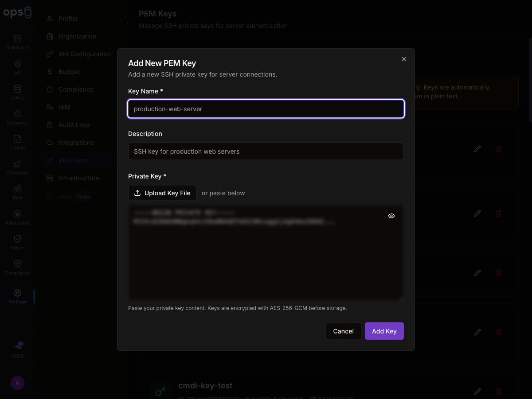The width and height of the screenshot is (532, 399).
Task: Open the Integrations settings entry
Action: click(x=76, y=142)
